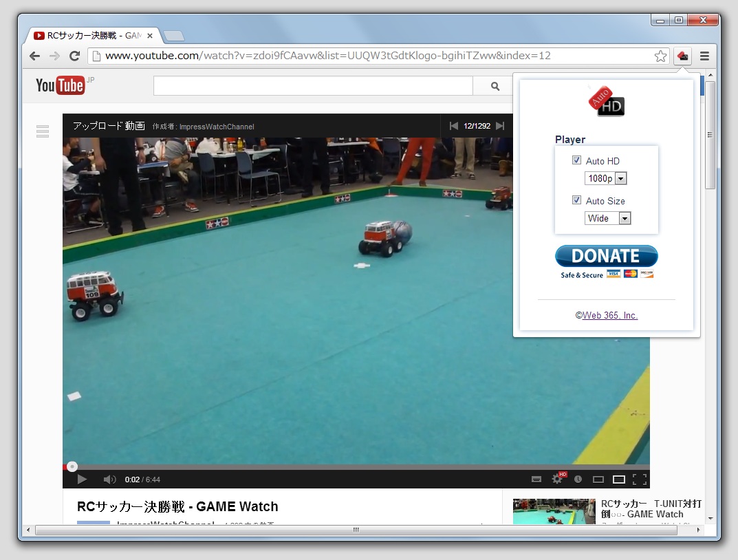
Task: Enter fullscreen mode for the video
Action: coord(640,478)
